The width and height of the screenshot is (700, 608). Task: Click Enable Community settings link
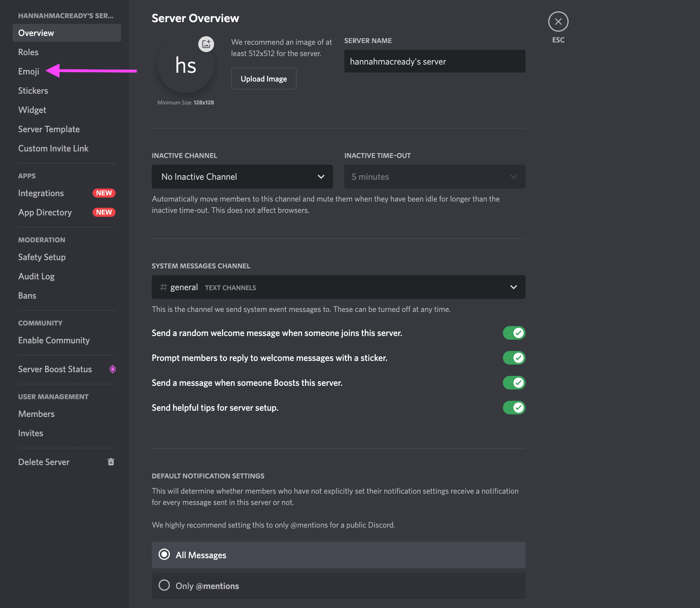[54, 340]
